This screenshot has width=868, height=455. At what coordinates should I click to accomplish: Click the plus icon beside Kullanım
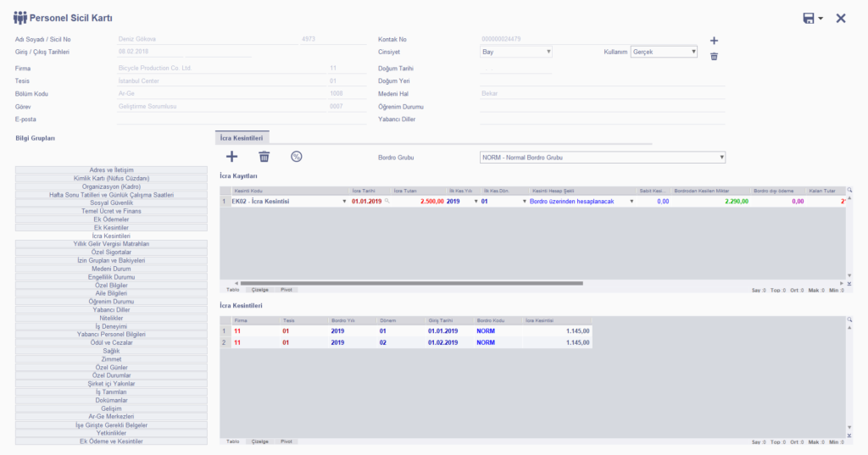click(714, 41)
